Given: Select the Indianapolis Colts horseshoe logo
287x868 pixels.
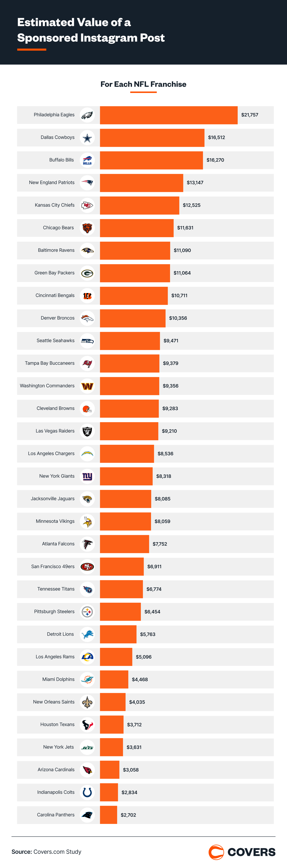Looking at the screenshot, I should click(87, 793).
